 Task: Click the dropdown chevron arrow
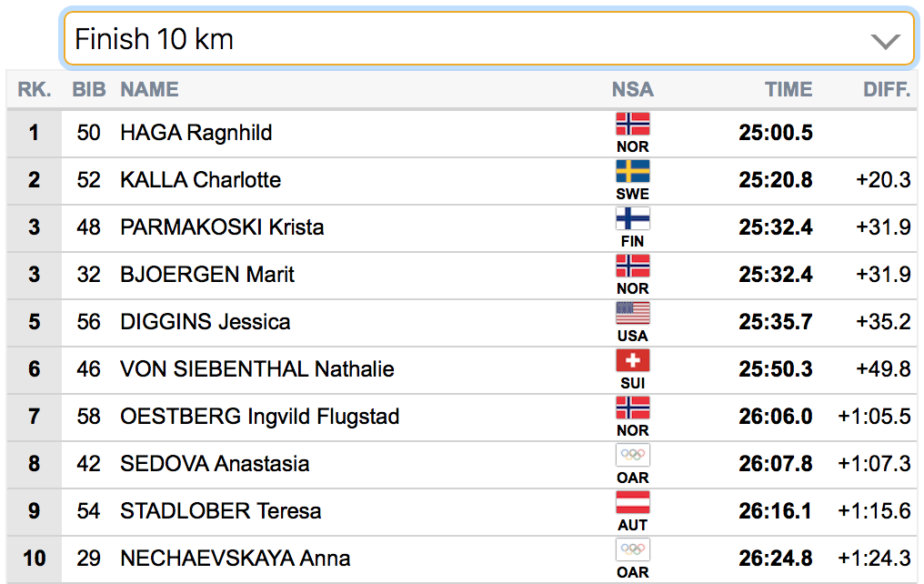885,41
